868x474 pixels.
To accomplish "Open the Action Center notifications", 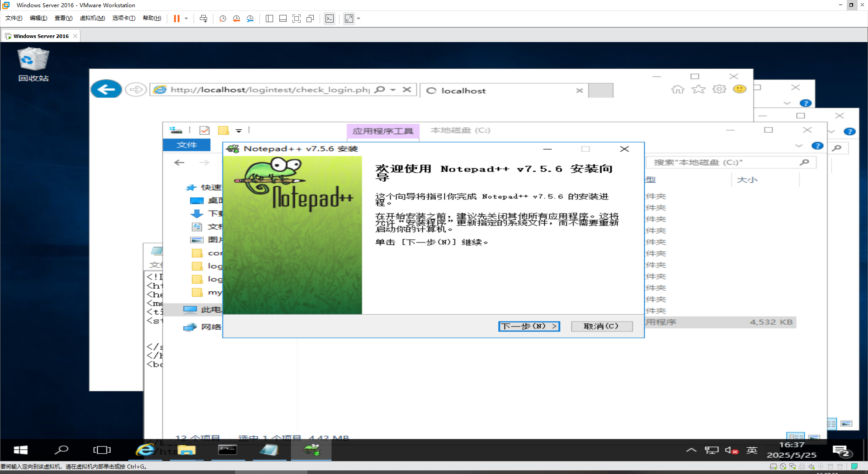I will point(842,451).
